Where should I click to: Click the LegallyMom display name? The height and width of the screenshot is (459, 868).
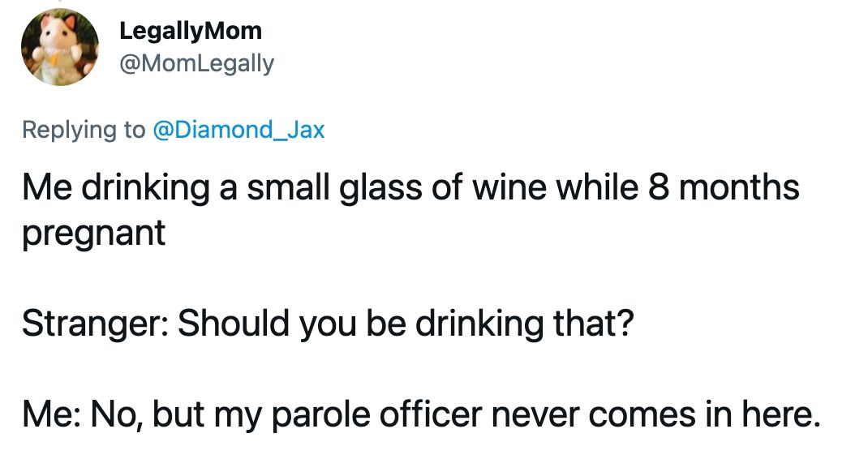[x=191, y=31]
